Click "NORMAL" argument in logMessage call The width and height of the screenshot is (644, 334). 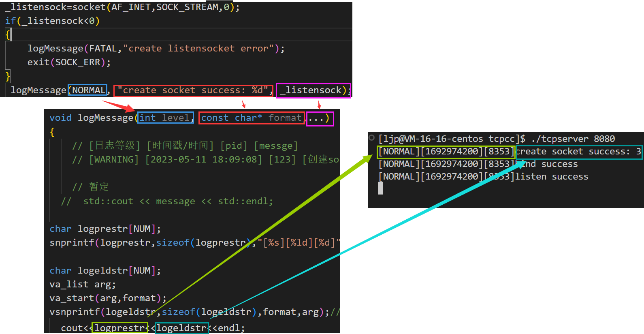[89, 90]
